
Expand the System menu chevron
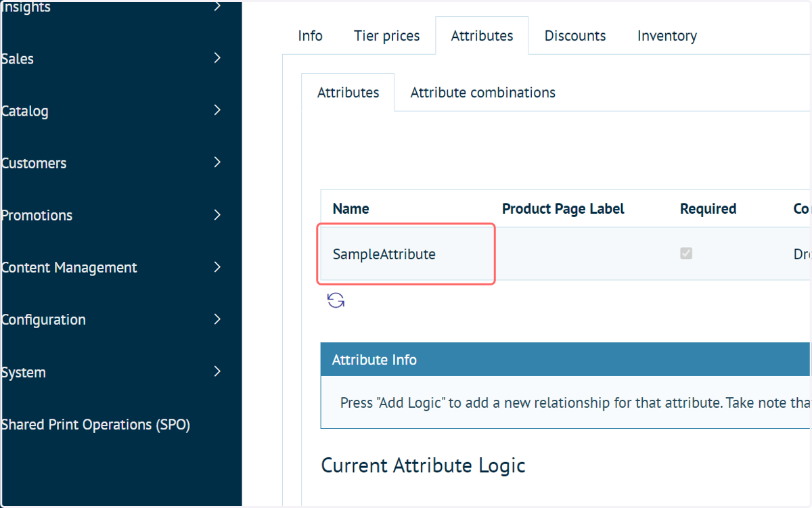(x=217, y=371)
